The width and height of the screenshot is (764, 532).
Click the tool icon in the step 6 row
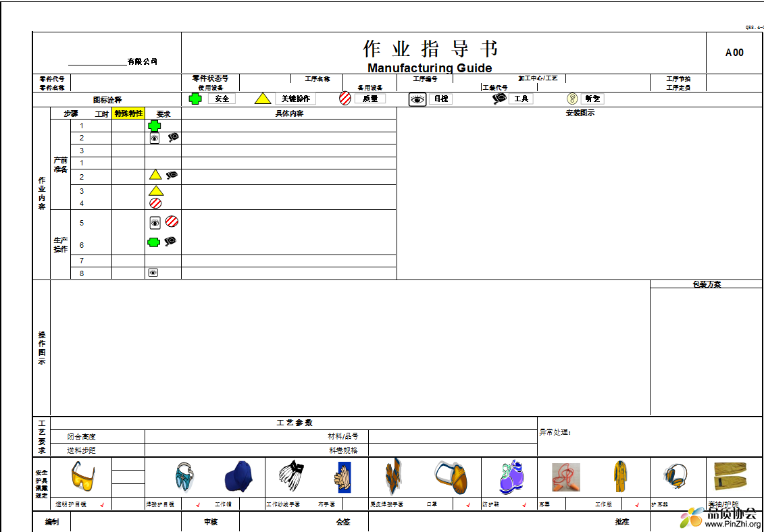170,240
